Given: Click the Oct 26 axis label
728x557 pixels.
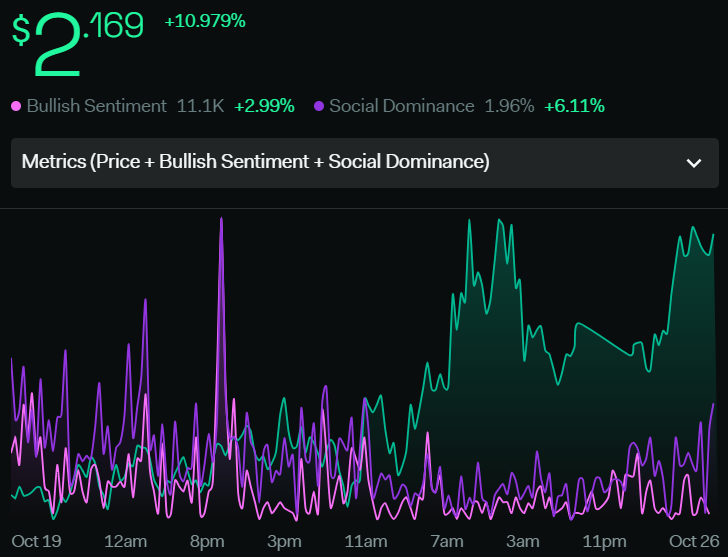Looking at the screenshot, I should [694, 541].
